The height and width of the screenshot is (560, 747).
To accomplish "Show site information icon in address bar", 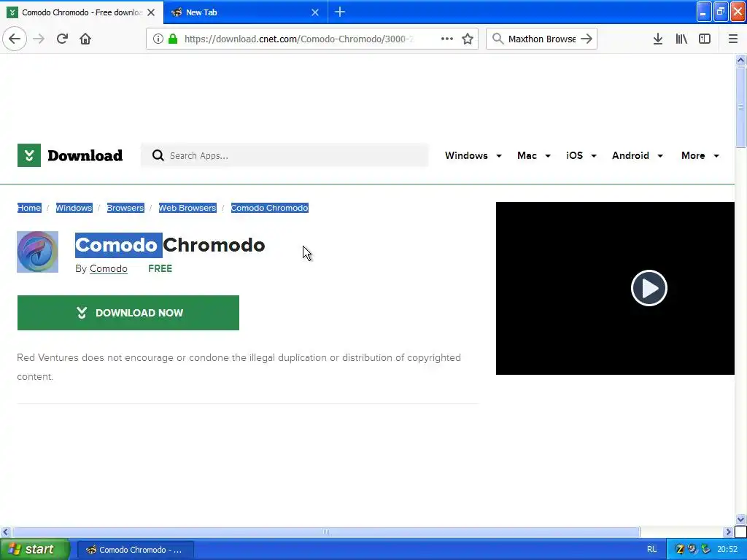I will point(158,39).
